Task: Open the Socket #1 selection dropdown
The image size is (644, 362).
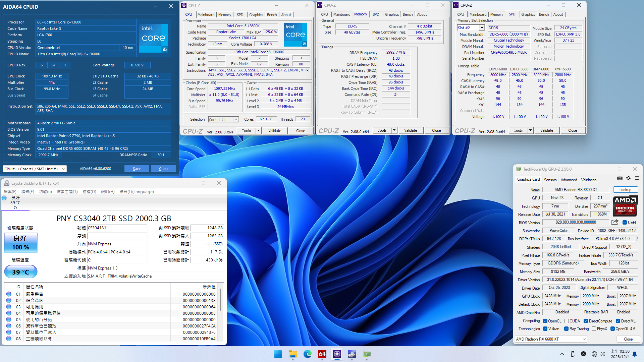Action: click(x=223, y=120)
